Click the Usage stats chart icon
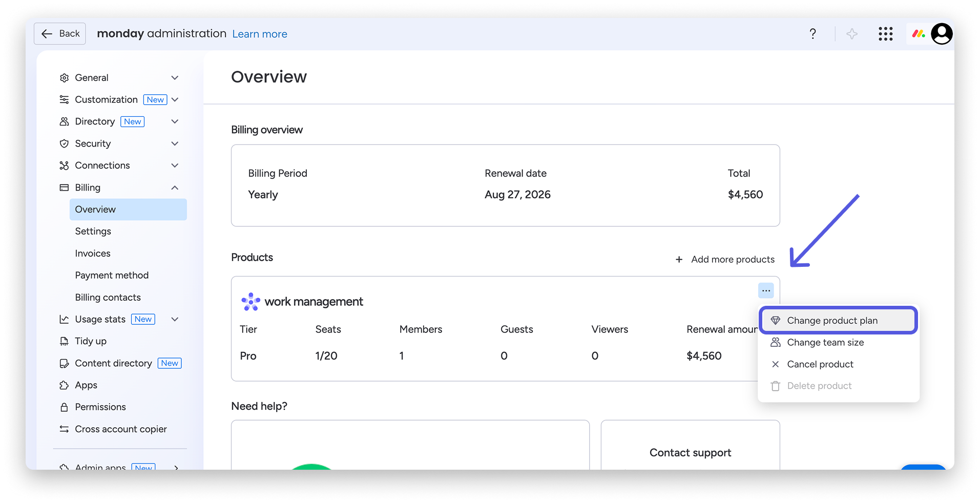 (x=64, y=319)
